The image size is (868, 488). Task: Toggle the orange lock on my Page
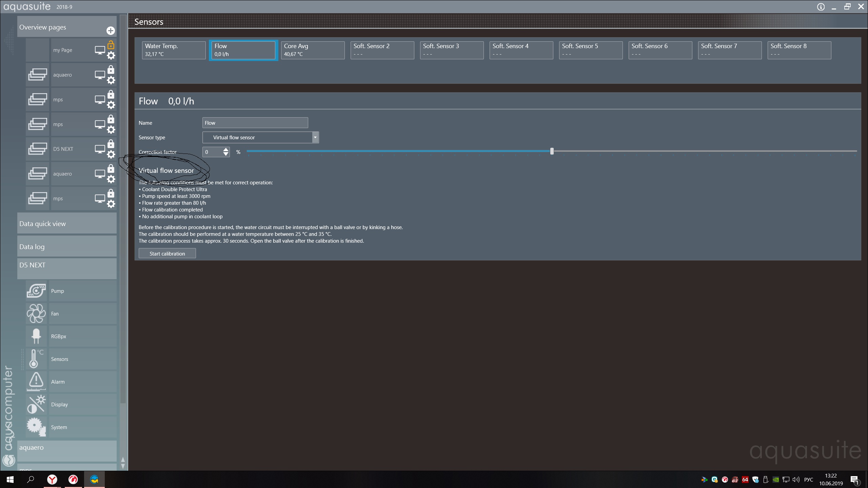click(x=111, y=45)
